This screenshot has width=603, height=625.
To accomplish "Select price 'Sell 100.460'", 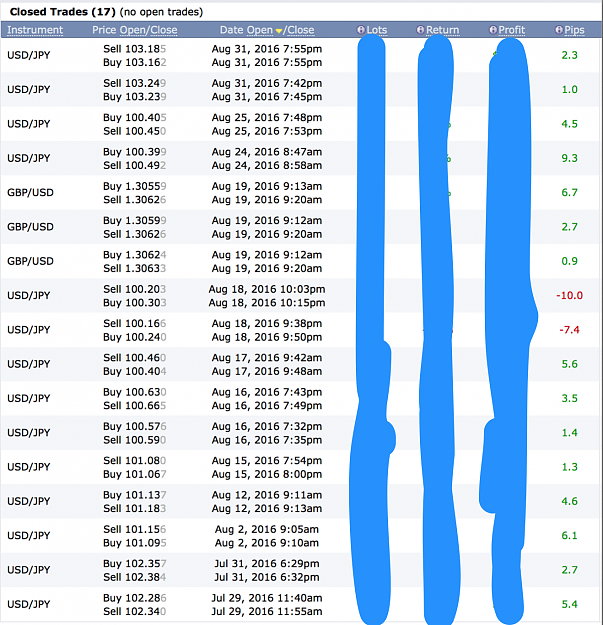I will pyautogui.click(x=135, y=358).
